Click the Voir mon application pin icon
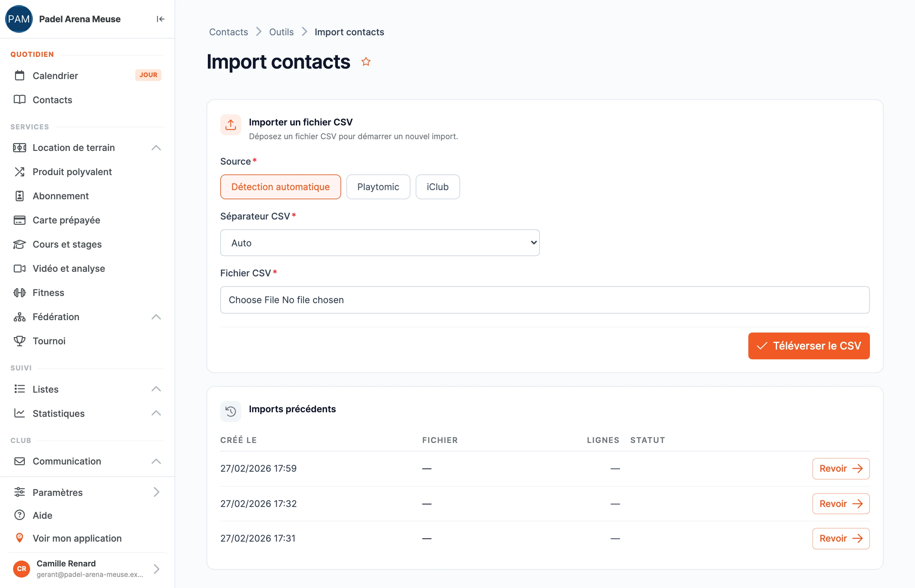Image resolution: width=915 pixels, height=588 pixels. [20, 538]
